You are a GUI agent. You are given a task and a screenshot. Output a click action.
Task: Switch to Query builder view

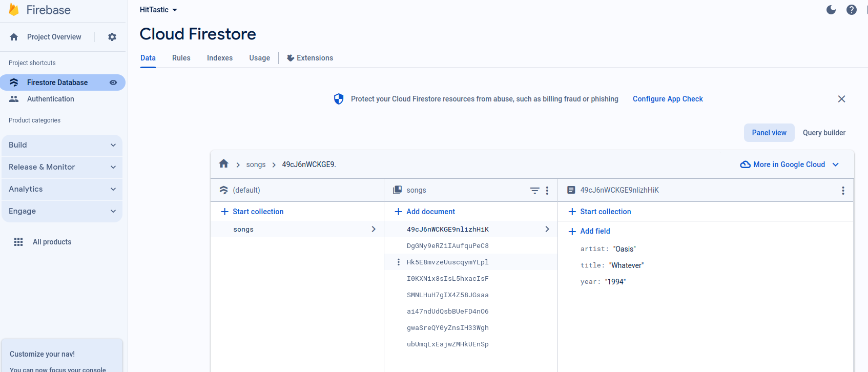(824, 133)
